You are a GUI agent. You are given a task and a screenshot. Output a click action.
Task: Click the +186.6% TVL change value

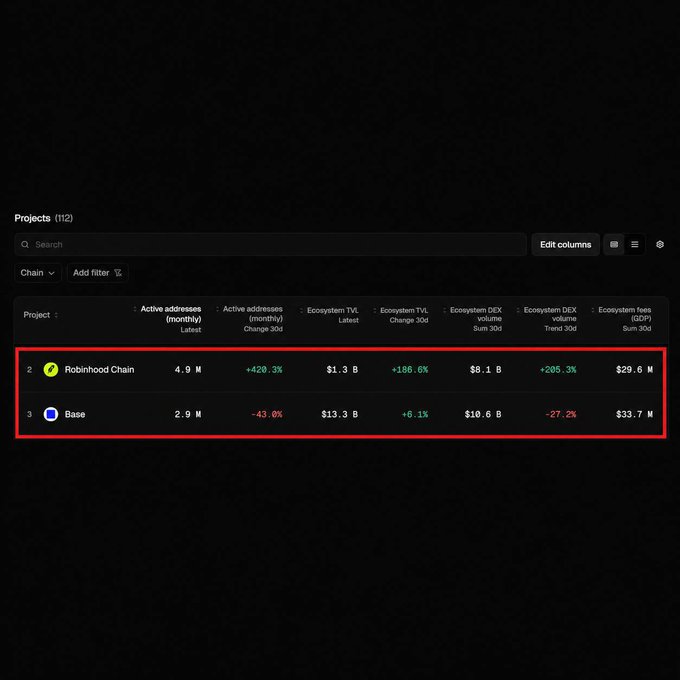(410, 369)
